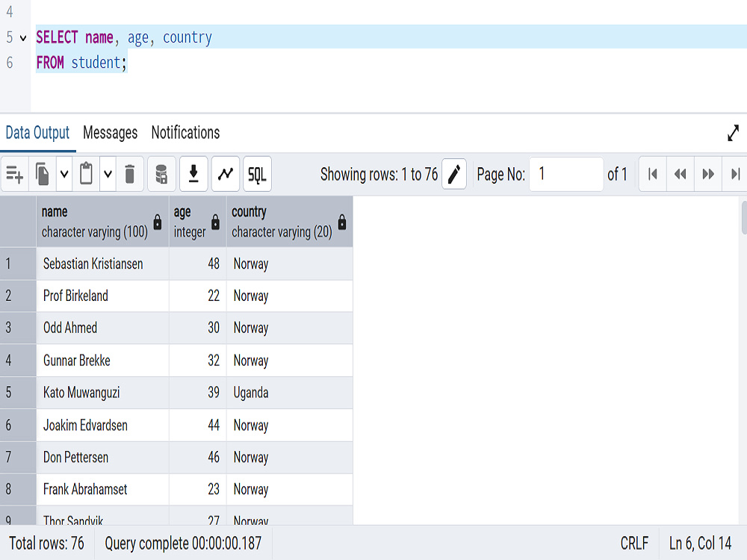Switch to the Messages tab
The height and width of the screenshot is (560, 747).
110,133
